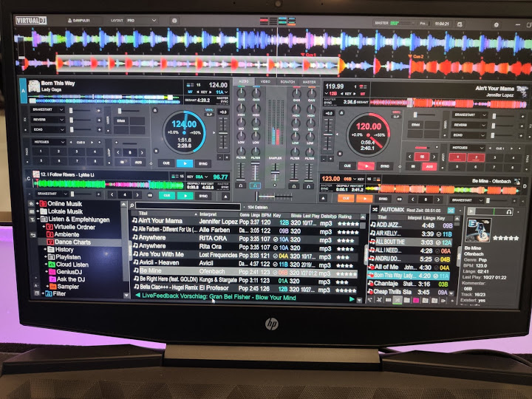
Task: Click stop square button on deck B
Action: tap(340, 154)
